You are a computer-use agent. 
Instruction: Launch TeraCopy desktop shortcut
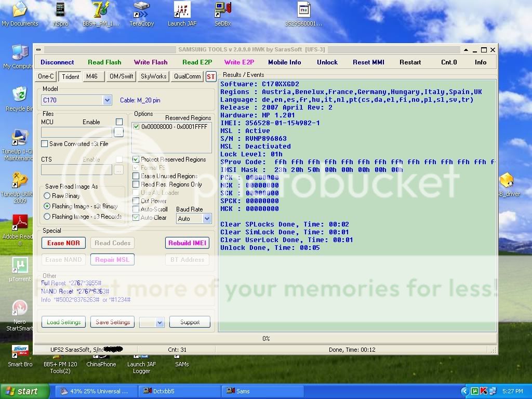(x=141, y=14)
